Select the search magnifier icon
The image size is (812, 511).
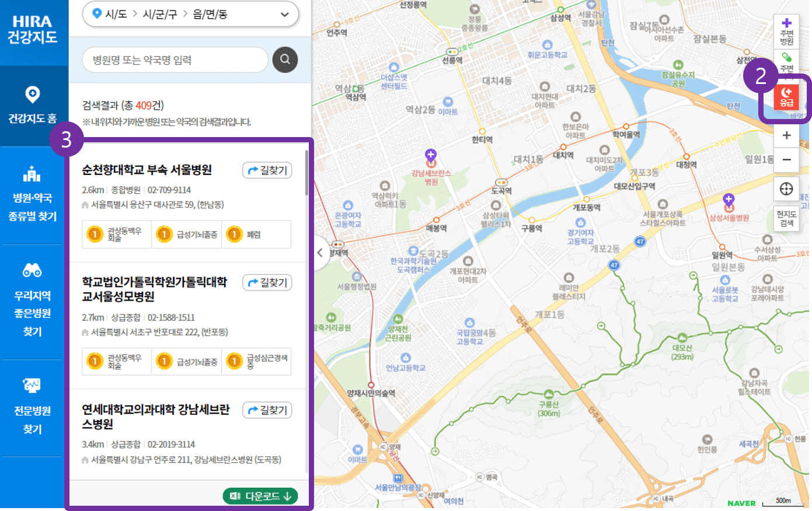pos(285,59)
